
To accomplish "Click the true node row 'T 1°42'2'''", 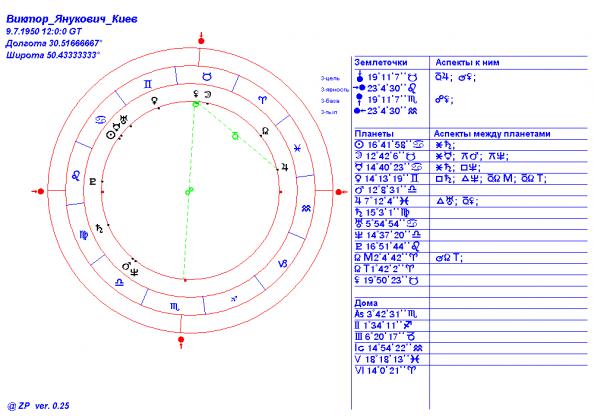I will (x=384, y=269).
